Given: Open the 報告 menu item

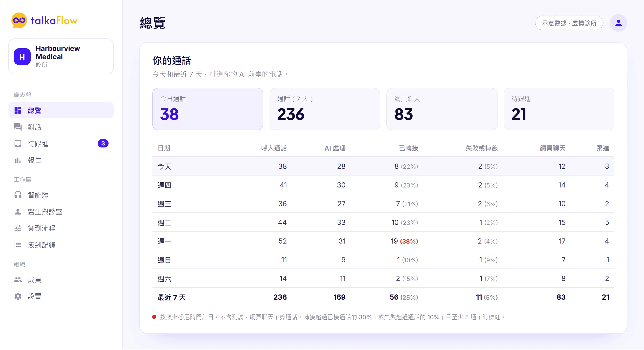Looking at the screenshot, I should coord(61,160).
